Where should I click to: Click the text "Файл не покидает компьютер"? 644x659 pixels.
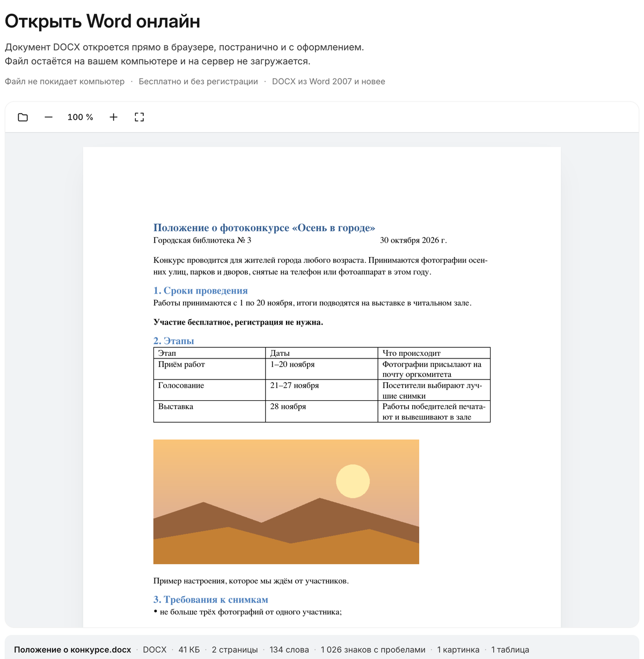click(x=64, y=82)
